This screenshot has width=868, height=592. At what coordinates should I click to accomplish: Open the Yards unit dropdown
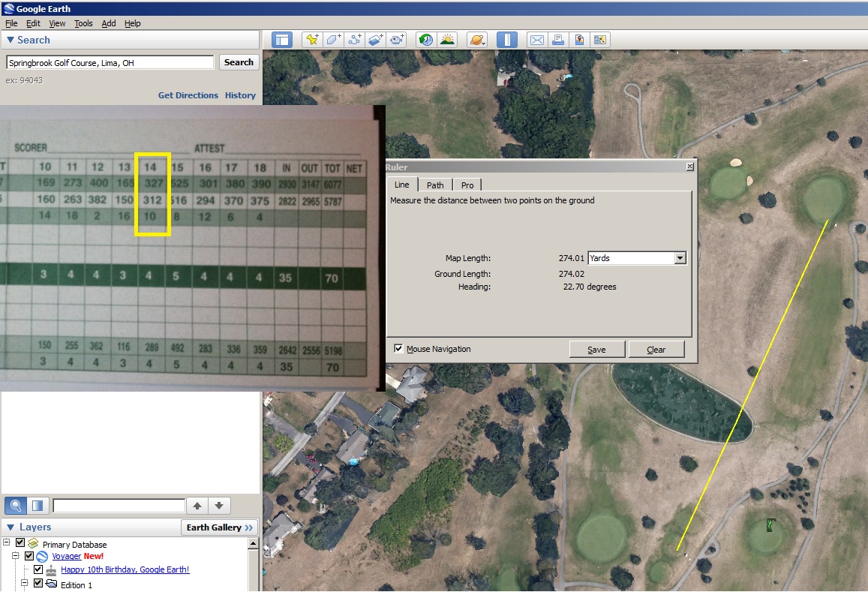coord(680,258)
